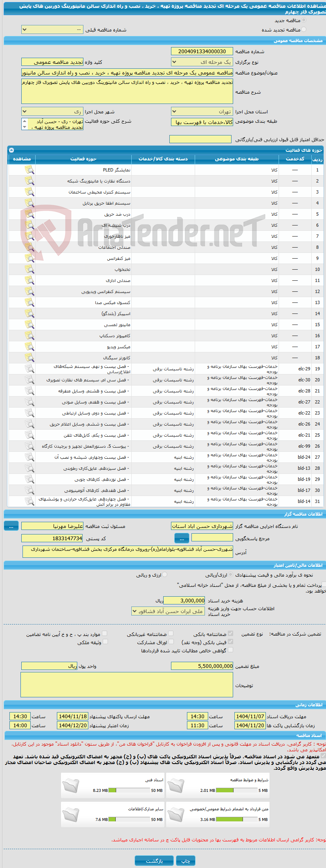
Task: Click the چاپ print button
Action: [x=186, y=861]
